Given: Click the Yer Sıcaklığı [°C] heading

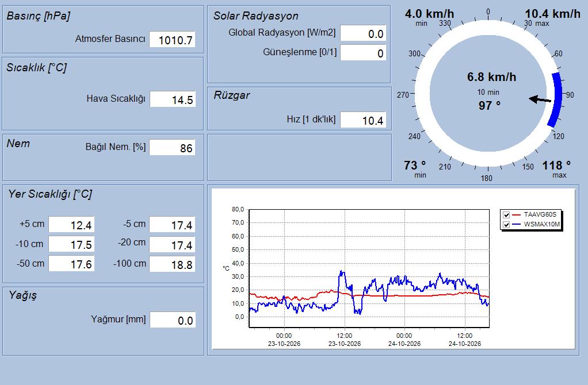Looking at the screenshot, I should pyautogui.click(x=50, y=194).
